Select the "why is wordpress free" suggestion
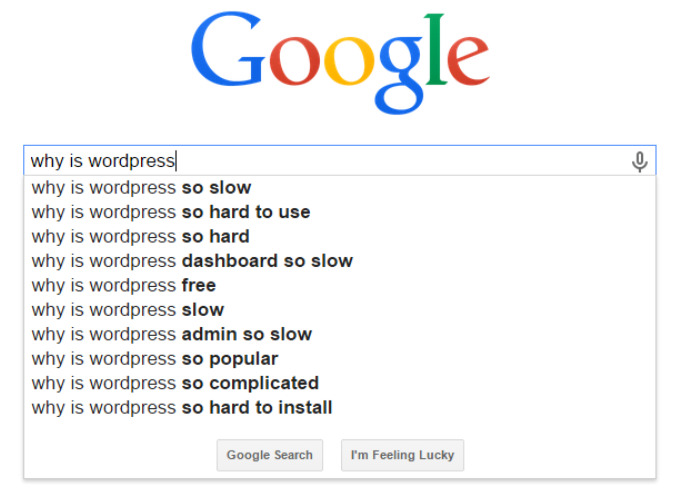Screen dimensions: 680x492 coord(340,285)
